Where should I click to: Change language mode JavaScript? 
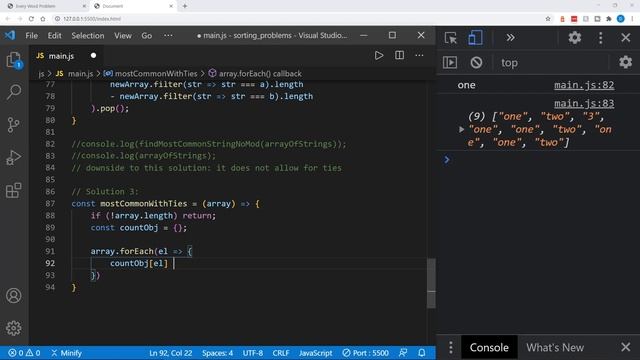click(x=316, y=353)
